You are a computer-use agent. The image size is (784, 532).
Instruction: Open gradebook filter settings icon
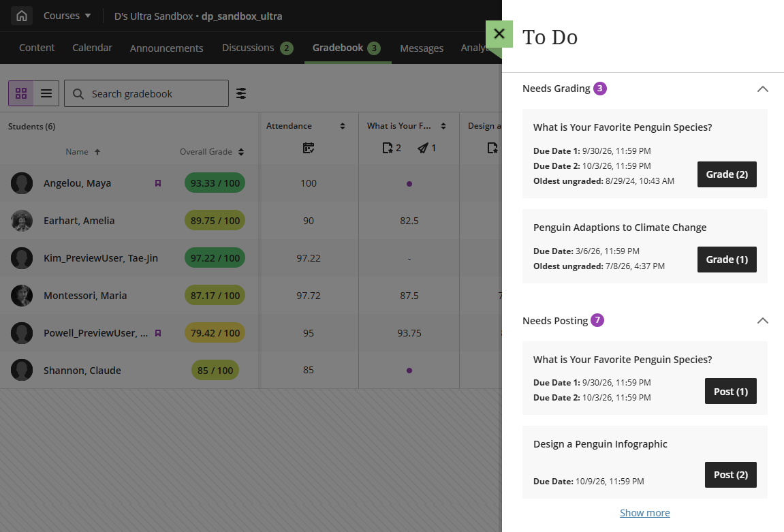click(x=241, y=93)
